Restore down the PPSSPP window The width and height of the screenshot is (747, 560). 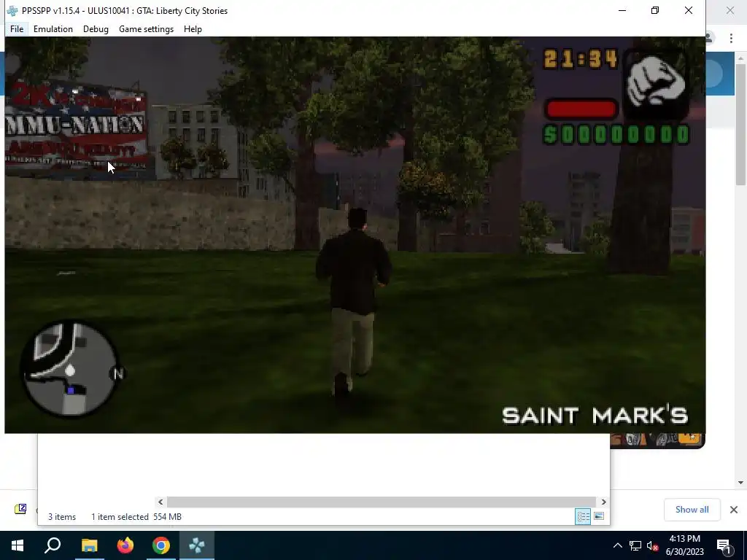coord(655,10)
